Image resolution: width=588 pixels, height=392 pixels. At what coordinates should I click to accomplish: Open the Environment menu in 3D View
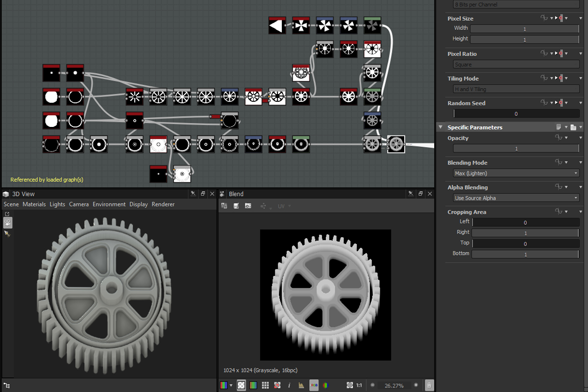[x=109, y=204]
